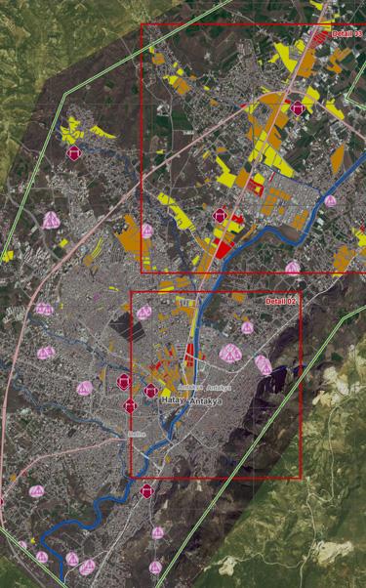Select the pink marker on Detail 03's bottom border

[293, 269]
